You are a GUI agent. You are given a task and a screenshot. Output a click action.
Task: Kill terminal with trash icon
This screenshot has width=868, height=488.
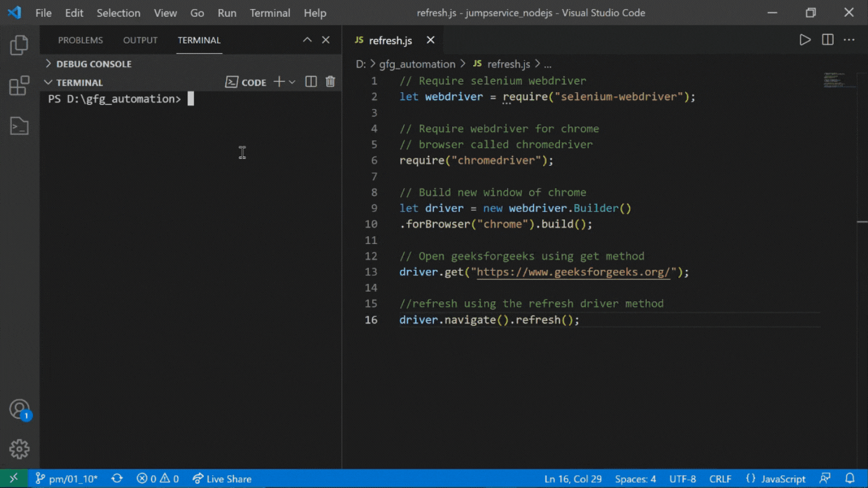point(330,82)
